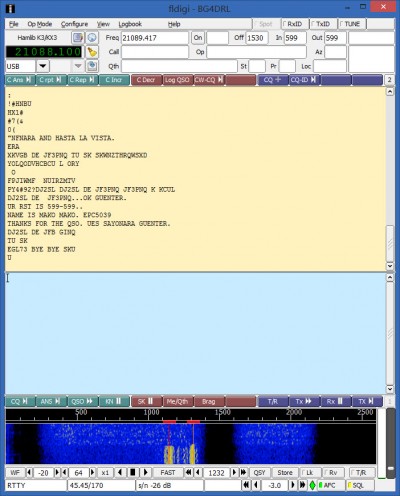The image size is (400, 496).
Task: Click the green diamond AFC indicator
Action: [312, 485]
